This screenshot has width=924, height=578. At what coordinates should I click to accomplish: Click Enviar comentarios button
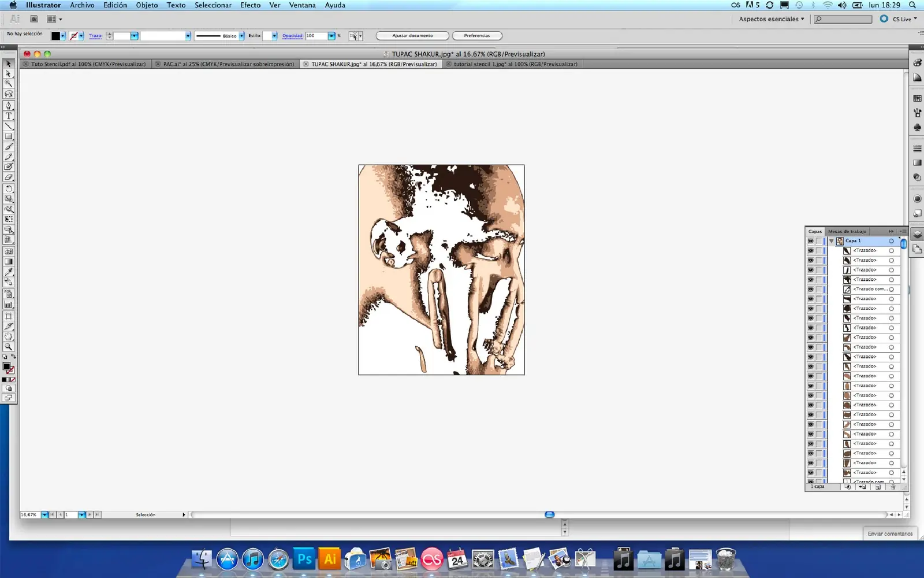(x=890, y=533)
